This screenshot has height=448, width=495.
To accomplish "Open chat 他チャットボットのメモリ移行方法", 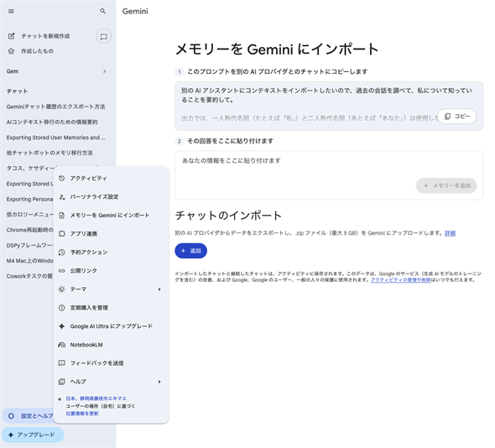I will click(x=49, y=153).
